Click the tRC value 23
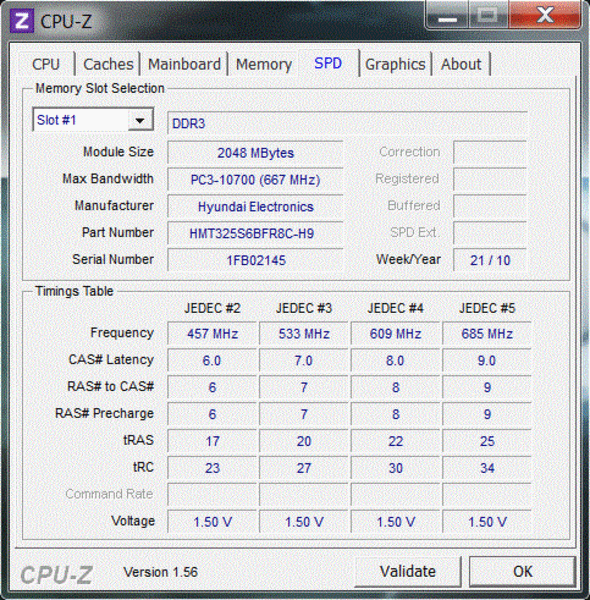 [x=212, y=468]
